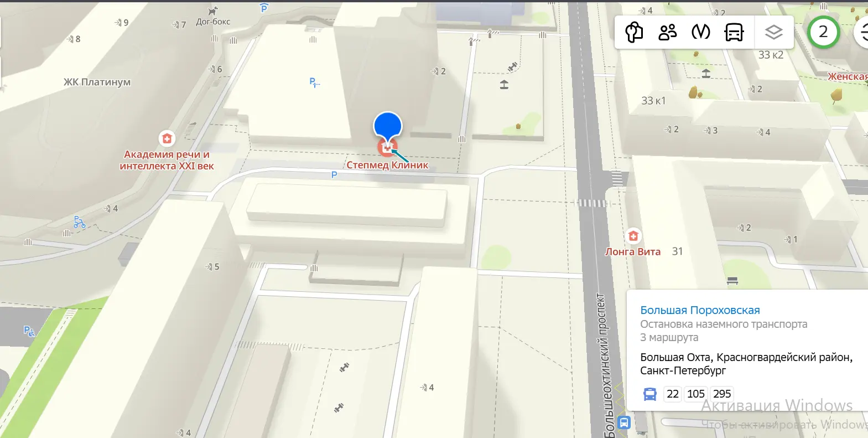Expand the map layers stack menu
Image resolution: width=868 pixels, height=438 pixels.
(x=773, y=32)
